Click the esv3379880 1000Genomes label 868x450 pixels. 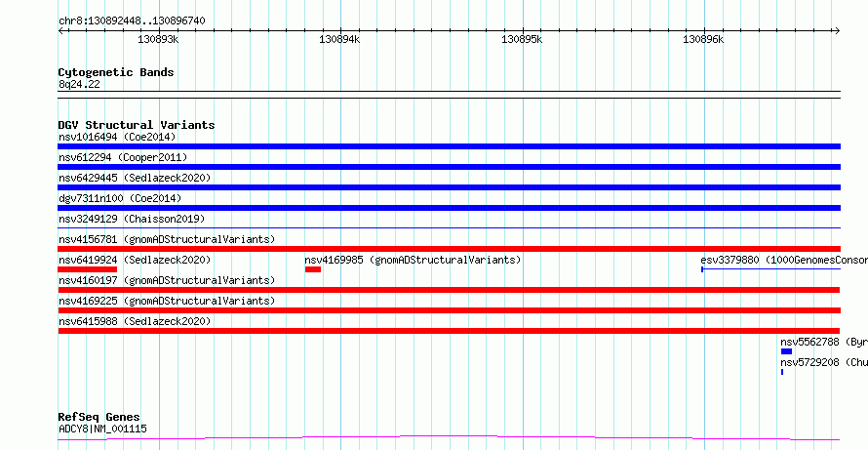tap(784, 260)
